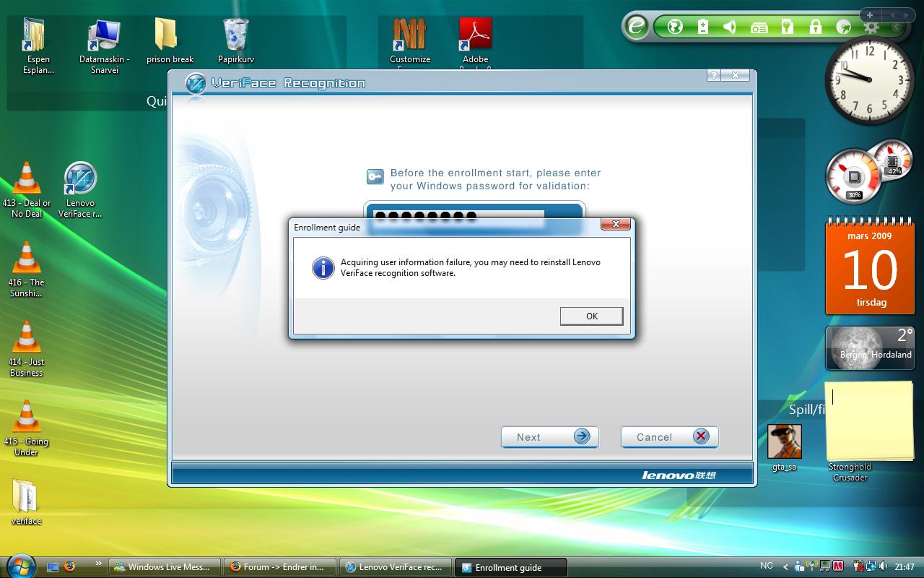Viewport: 924px width, 578px height.
Task: Open the Adobe Reader desktop shortcut
Action: point(476,43)
